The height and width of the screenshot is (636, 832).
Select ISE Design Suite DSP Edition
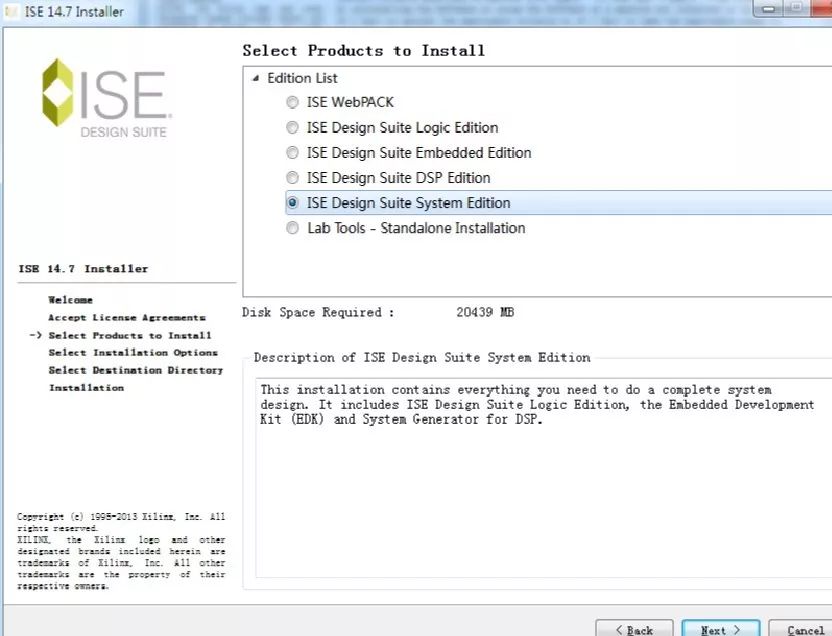(x=292, y=178)
